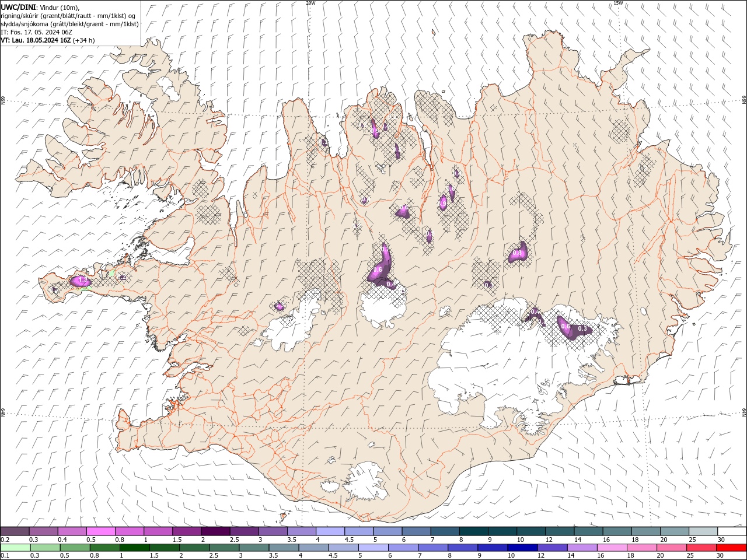Click lower legend swatch between 20 and 25

pos(671,548)
